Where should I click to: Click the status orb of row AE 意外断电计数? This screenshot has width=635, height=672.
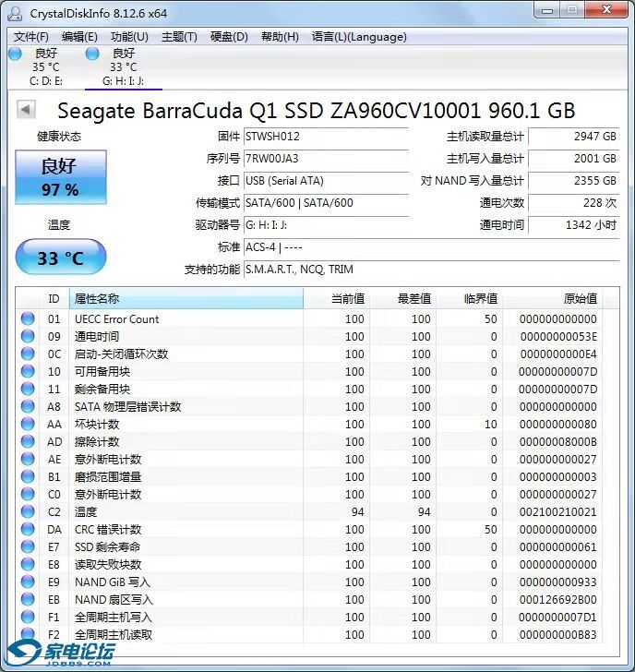coord(28,459)
